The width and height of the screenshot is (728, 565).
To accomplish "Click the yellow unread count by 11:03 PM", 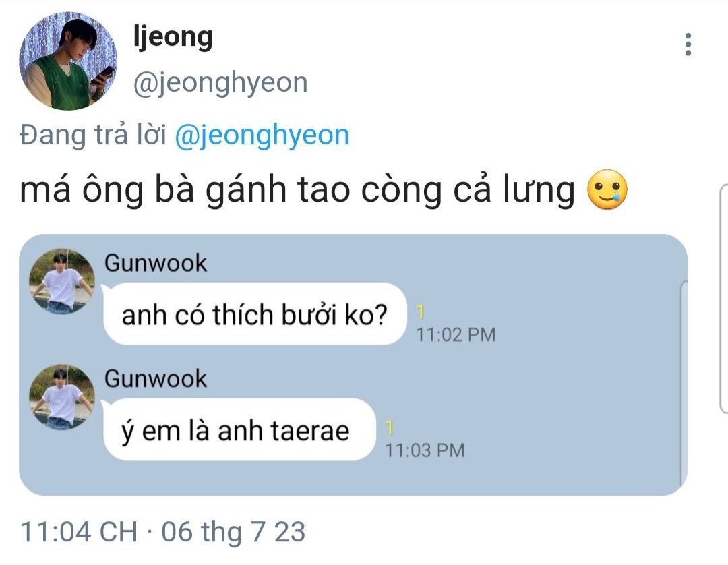I will 390,427.
